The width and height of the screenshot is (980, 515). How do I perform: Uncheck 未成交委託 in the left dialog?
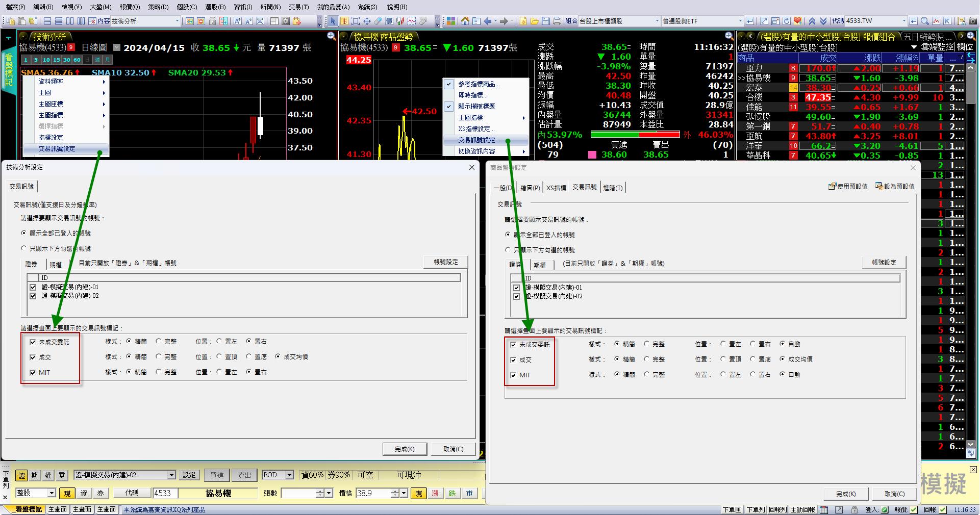tap(33, 342)
